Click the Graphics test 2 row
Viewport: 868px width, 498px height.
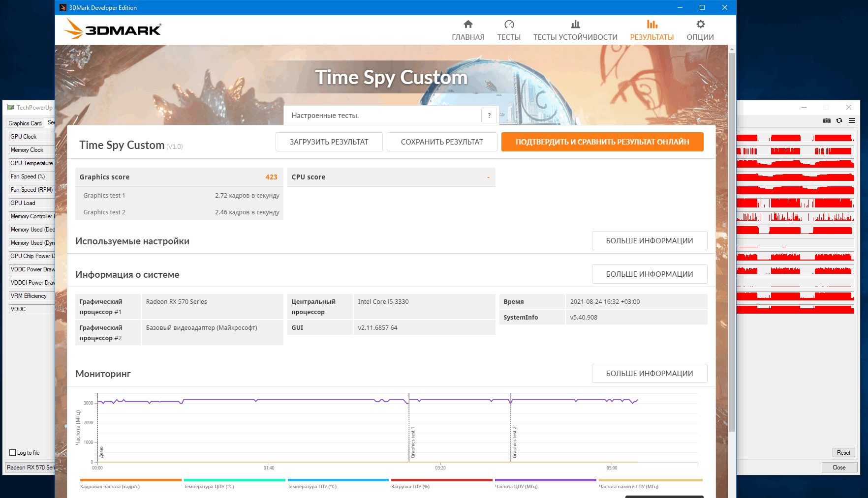[x=179, y=212]
